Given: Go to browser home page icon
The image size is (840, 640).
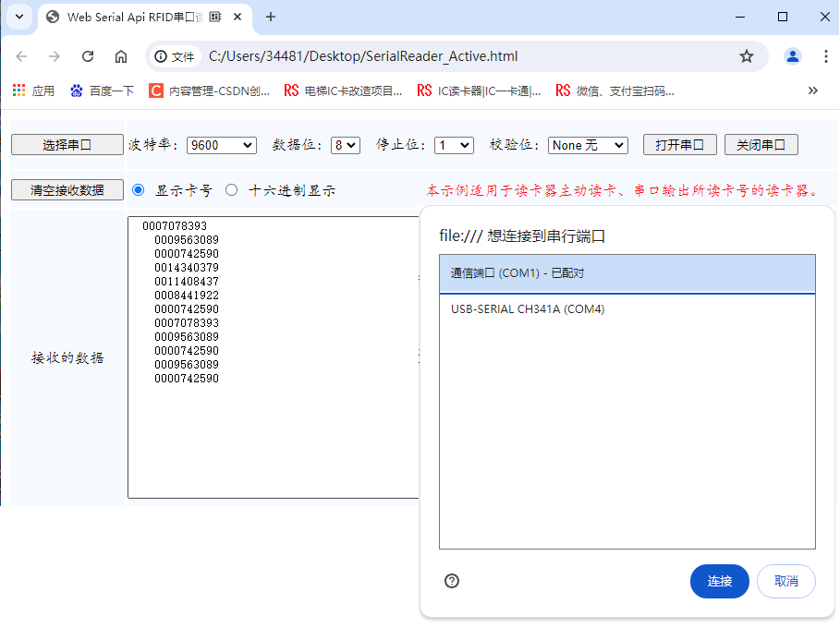Looking at the screenshot, I should tap(121, 56).
